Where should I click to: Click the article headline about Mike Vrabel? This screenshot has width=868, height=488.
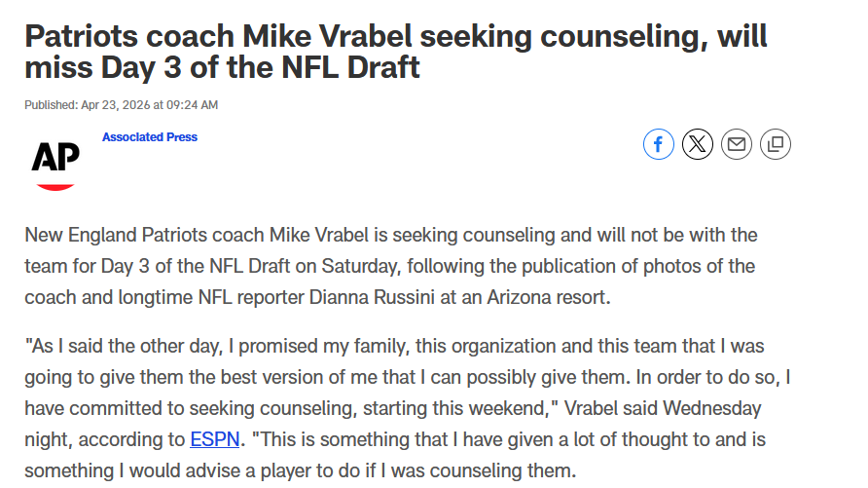coord(396,52)
